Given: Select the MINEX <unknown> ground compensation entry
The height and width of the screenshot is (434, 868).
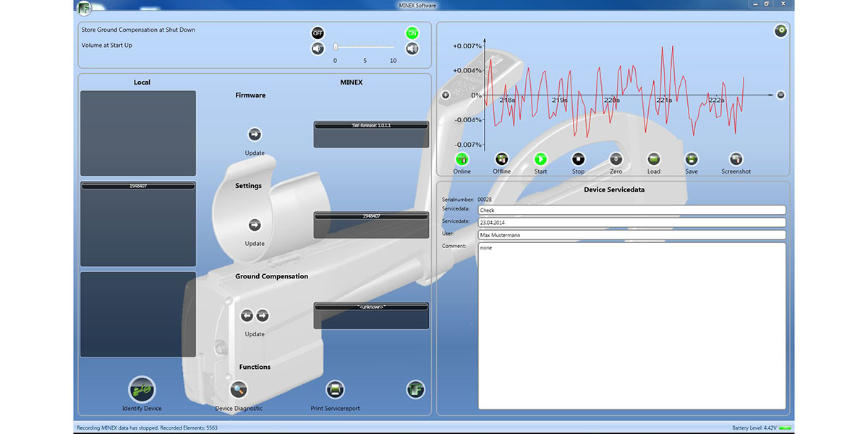Looking at the screenshot, I should click(371, 307).
